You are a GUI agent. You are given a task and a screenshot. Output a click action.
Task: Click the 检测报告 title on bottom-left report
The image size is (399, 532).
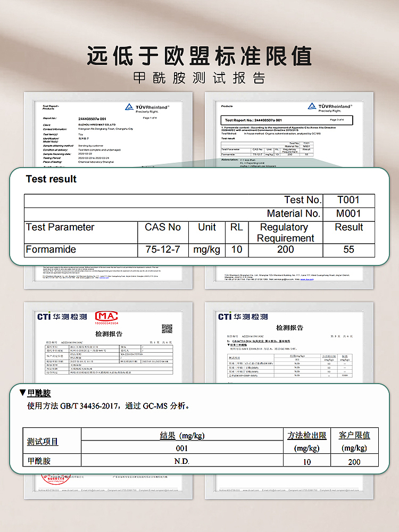[x=109, y=334]
